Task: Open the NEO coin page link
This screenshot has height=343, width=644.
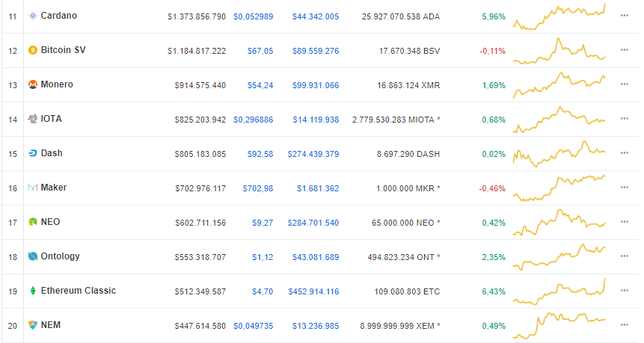Action: (51, 222)
